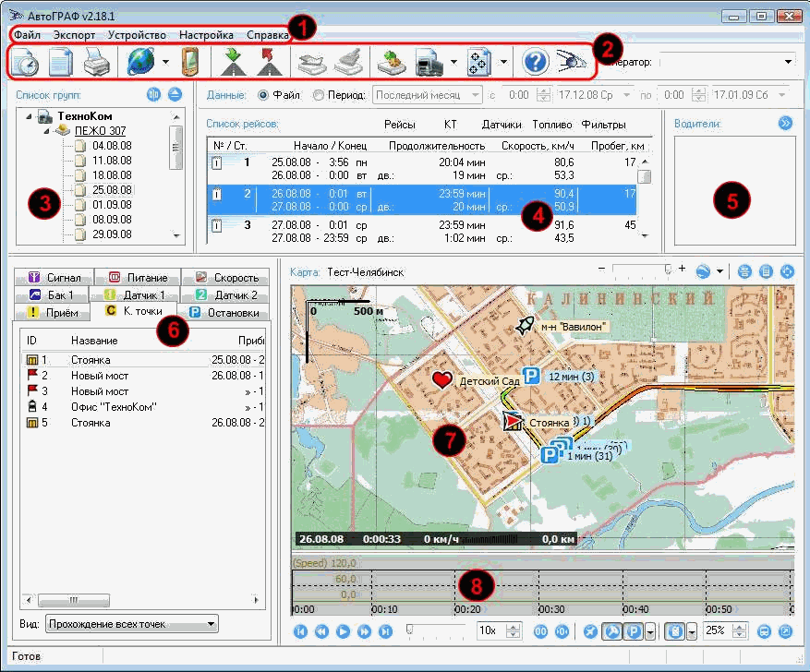The height and width of the screenshot is (672, 810).
Task: Click the globe icon in the toolbar
Action: 140,62
